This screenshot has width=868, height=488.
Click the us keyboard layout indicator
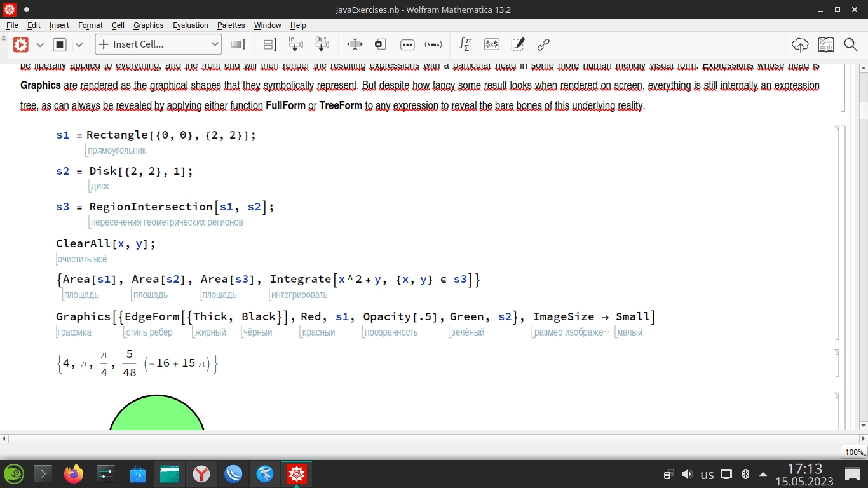[707, 474]
